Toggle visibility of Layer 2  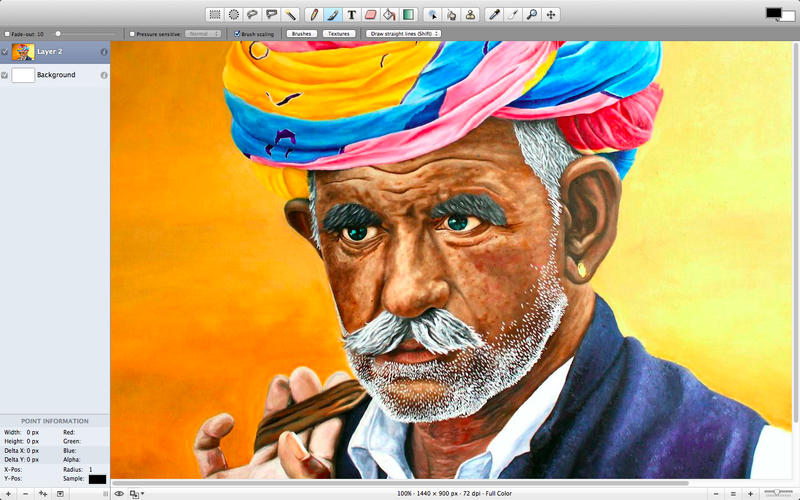[5, 52]
